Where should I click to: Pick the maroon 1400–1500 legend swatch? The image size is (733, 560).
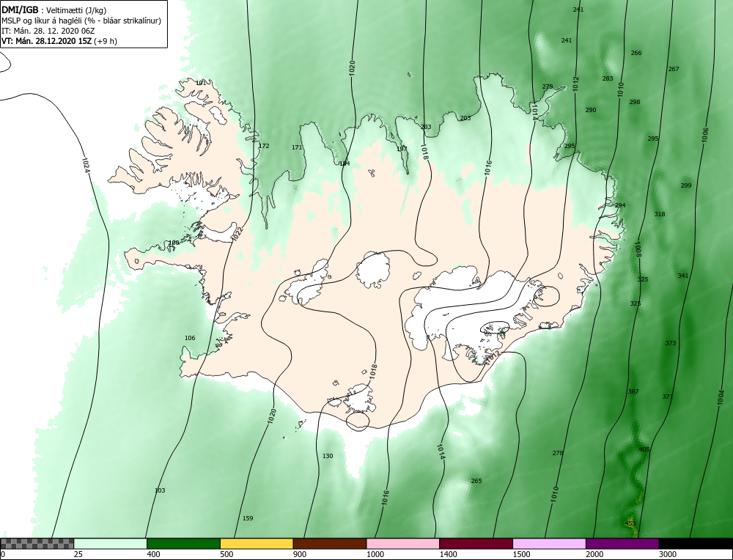476,544
